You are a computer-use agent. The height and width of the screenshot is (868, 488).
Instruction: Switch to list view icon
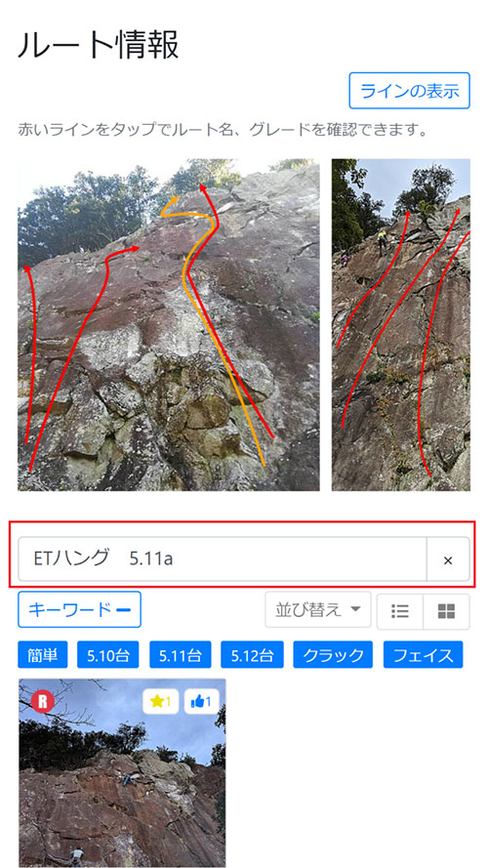(x=400, y=611)
